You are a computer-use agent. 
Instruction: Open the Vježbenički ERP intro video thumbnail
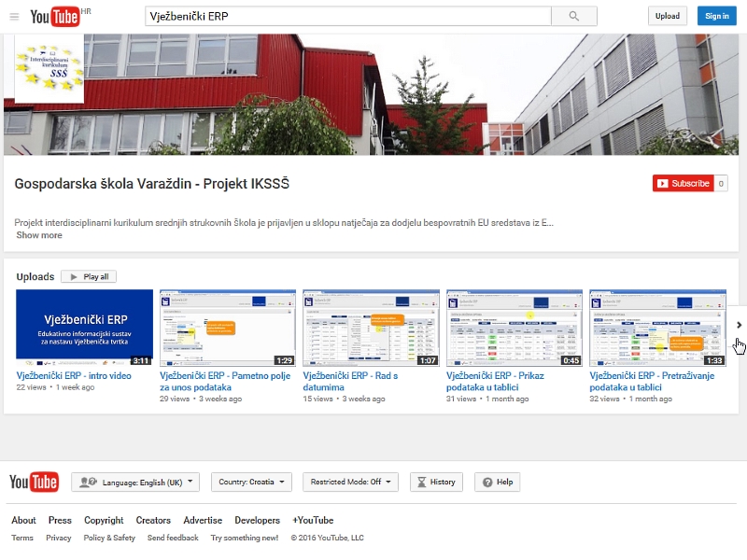[x=84, y=328]
